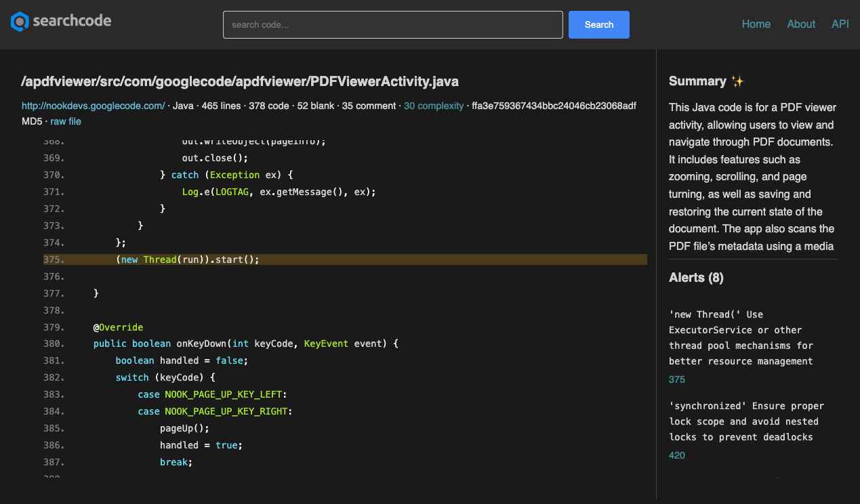This screenshot has height=504, width=860.
Task: Click the '@Override' annotation line
Action: coord(119,327)
